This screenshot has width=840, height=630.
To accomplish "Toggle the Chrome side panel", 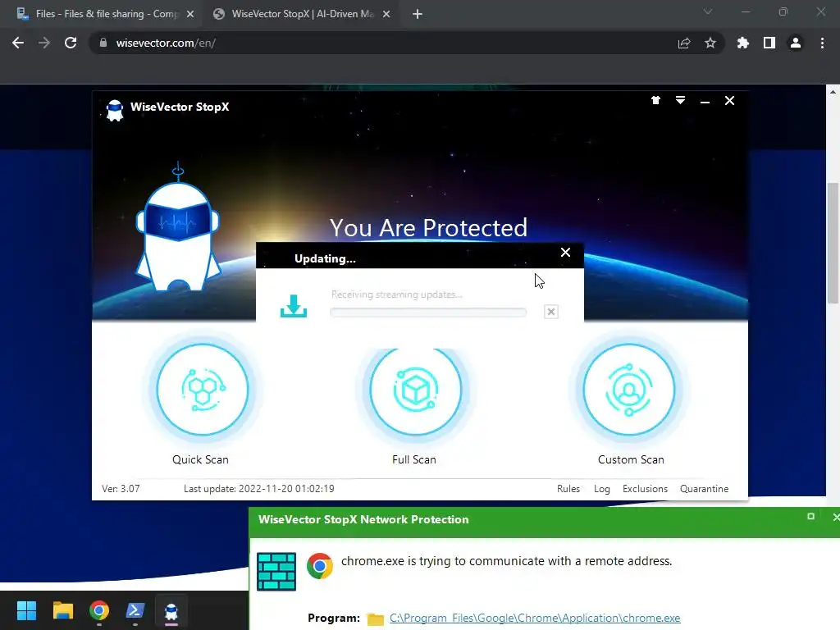I will click(769, 43).
